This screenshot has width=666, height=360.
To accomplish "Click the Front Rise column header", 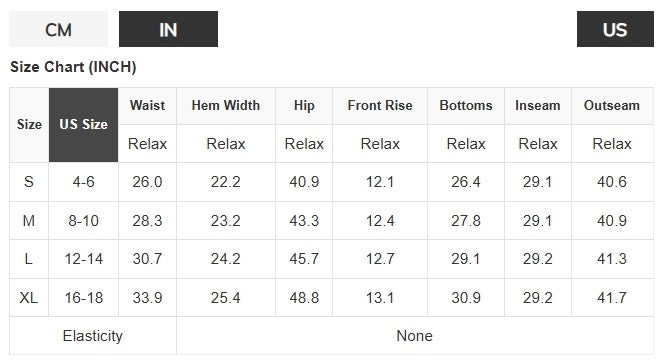I will tap(380, 106).
